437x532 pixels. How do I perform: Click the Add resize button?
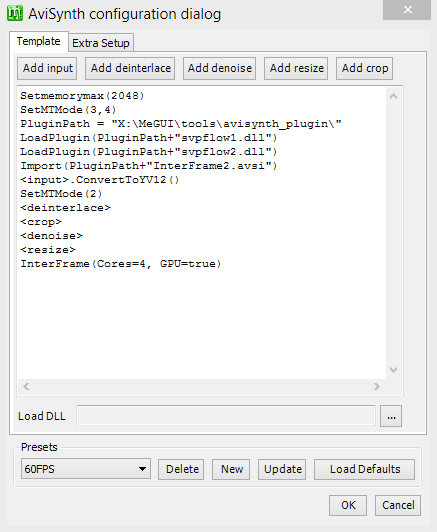[x=296, y=68]
